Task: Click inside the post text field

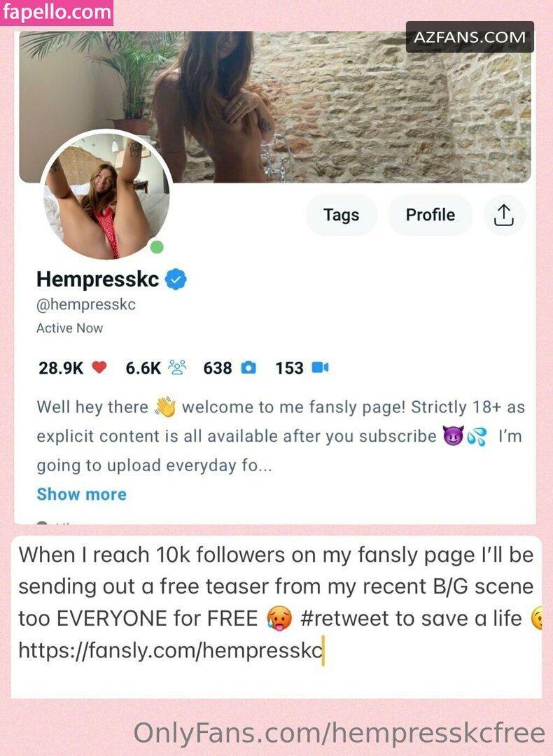Action: pyautogui.click(x=276, y=617)
